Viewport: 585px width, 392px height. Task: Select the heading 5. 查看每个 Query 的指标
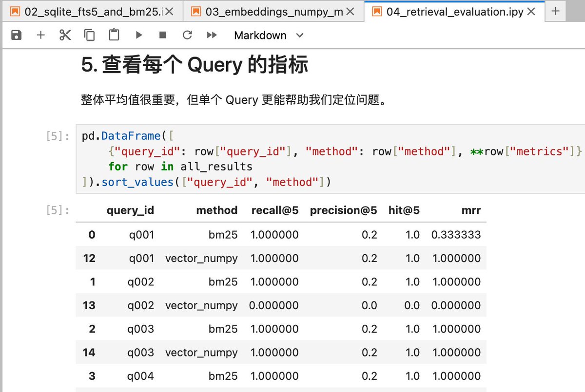195,65
